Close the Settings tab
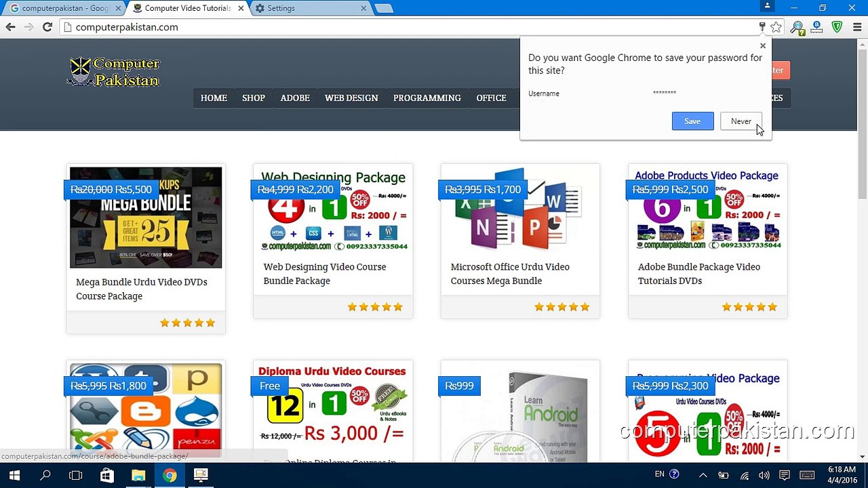Screen dimensions: 868x488 click(363, 8)
